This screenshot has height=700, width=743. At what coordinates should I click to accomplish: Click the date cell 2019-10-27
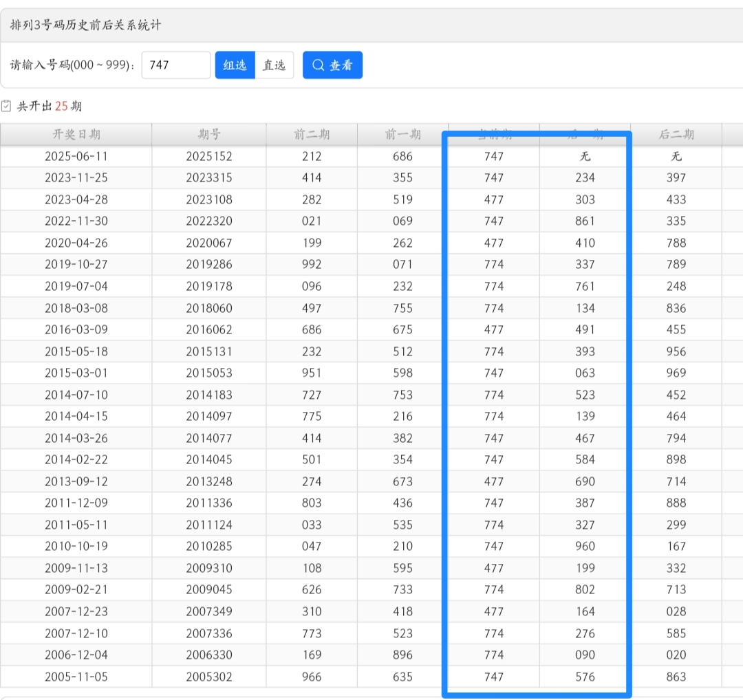76,265
